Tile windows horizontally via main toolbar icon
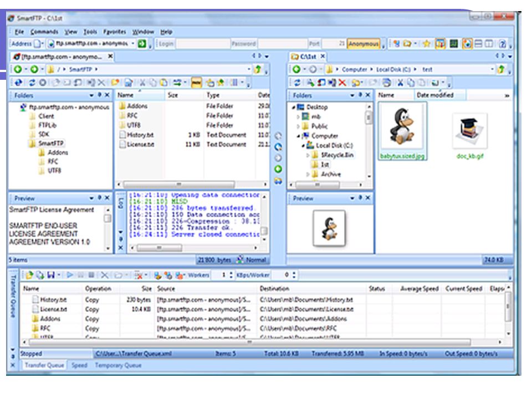The width and height of the screenshot is (532, 399). [478, 43]
